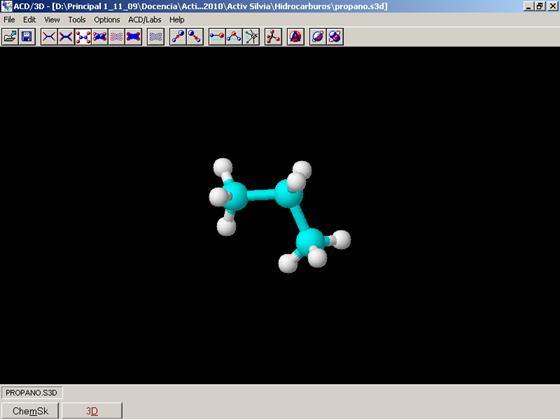Click the 3D Optimization toolbar icon

273,37
